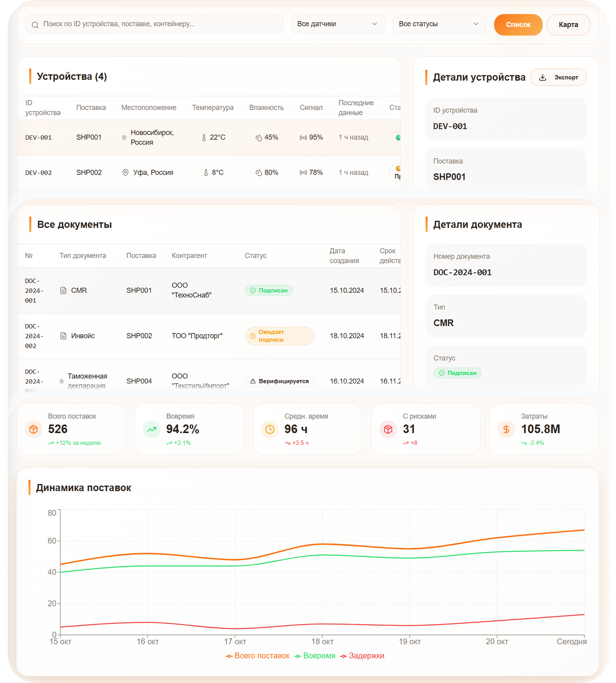
Task: Click the Export download icon
Action: point(542,77)
